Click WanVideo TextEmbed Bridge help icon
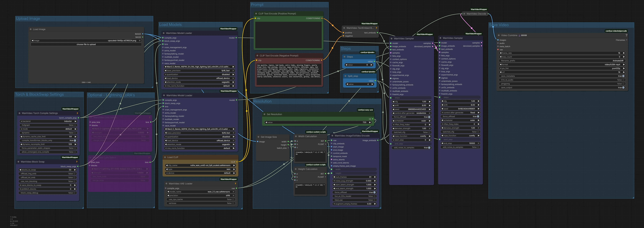 tap(376, 28)
